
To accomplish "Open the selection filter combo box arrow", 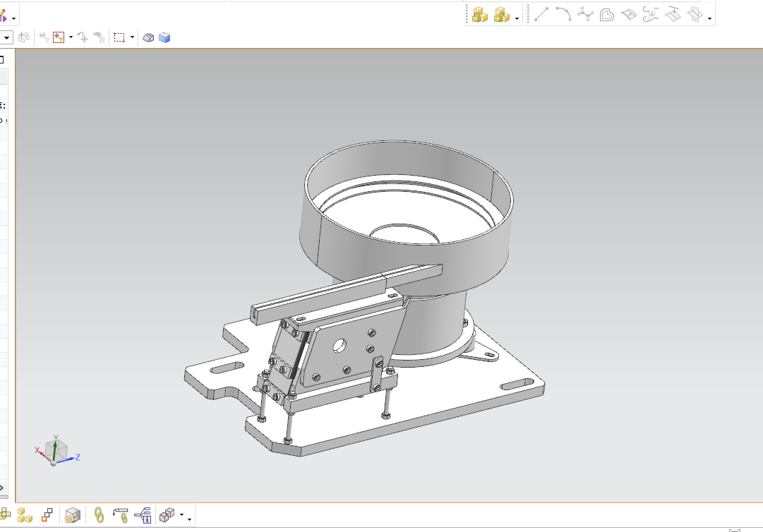I will click(7, 37).
